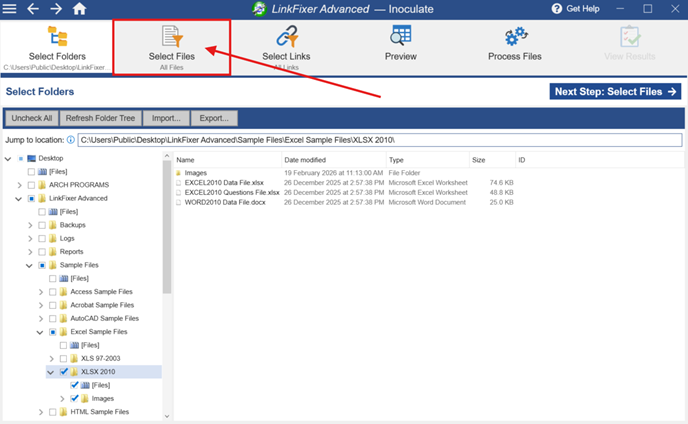Viewport: 688px width, 424px height.
Task: Click Images folder icon in file list
Action: tap(179, 173)
